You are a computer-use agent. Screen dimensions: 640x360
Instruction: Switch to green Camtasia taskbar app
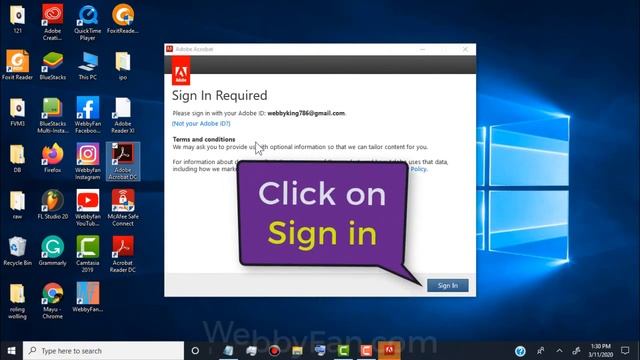tap(343, 351)
